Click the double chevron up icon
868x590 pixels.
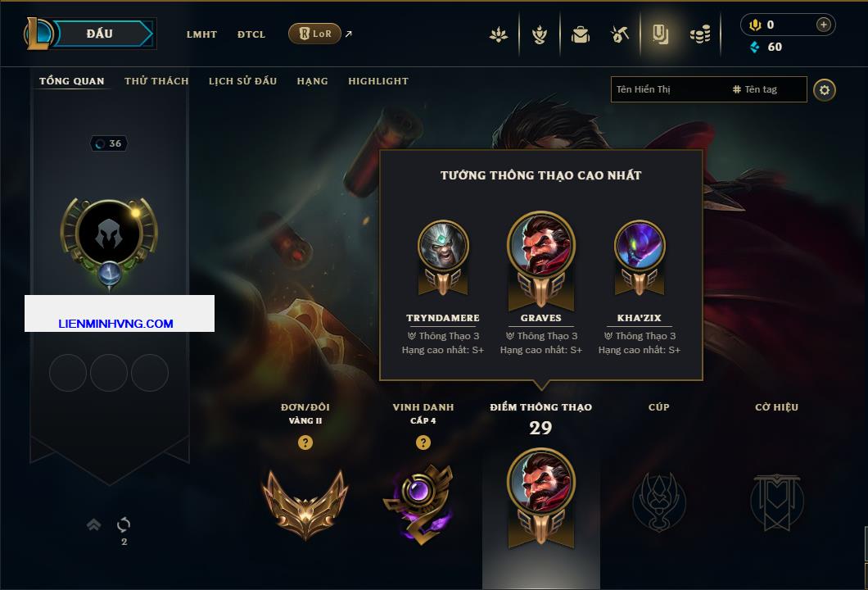click(93, 524)
